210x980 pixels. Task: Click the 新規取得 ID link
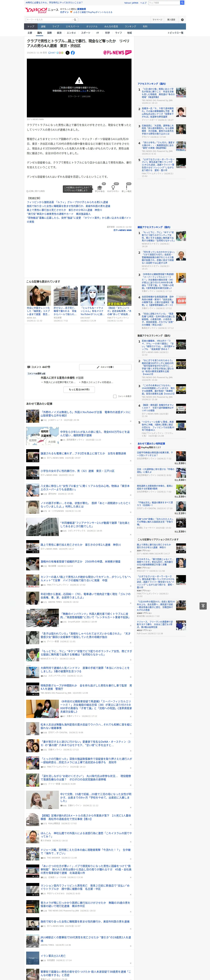tap(82, 9)
